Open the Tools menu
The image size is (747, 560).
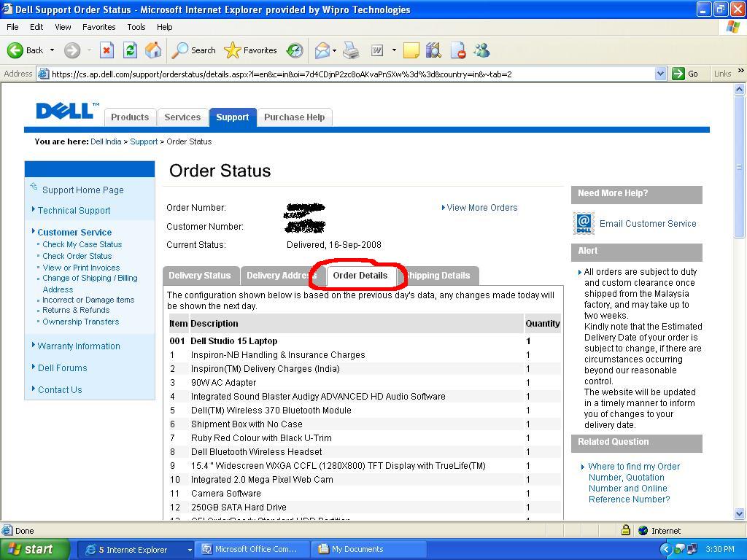(x=136, y=27)
